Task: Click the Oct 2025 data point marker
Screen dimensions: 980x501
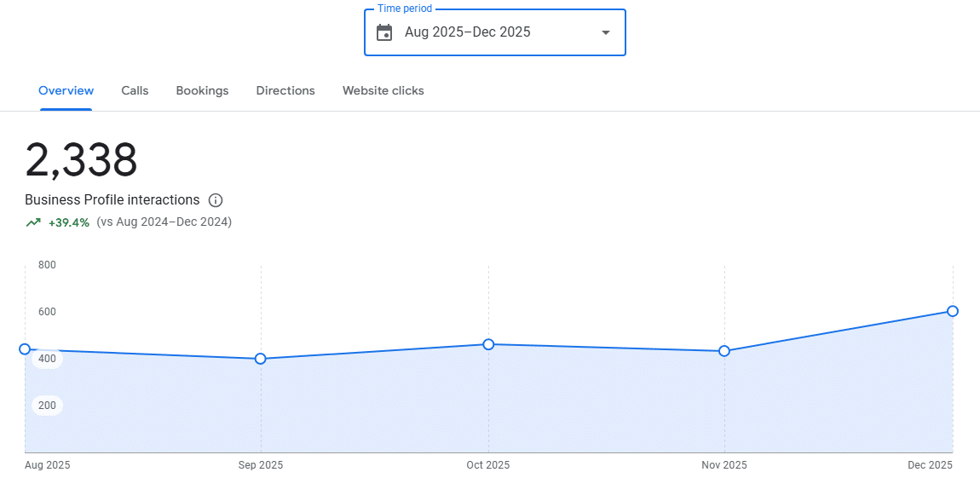Action: coord(488,344)
